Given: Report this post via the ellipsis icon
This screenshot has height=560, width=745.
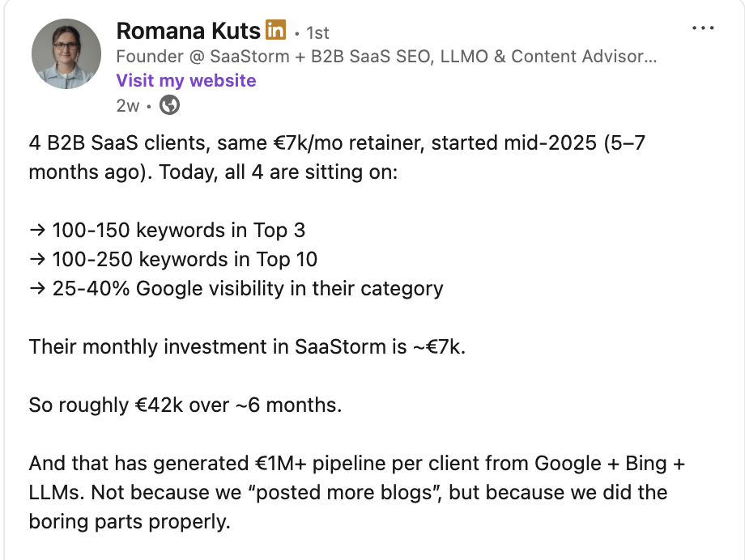Looking at the screenshot, I should pos(703,27).
